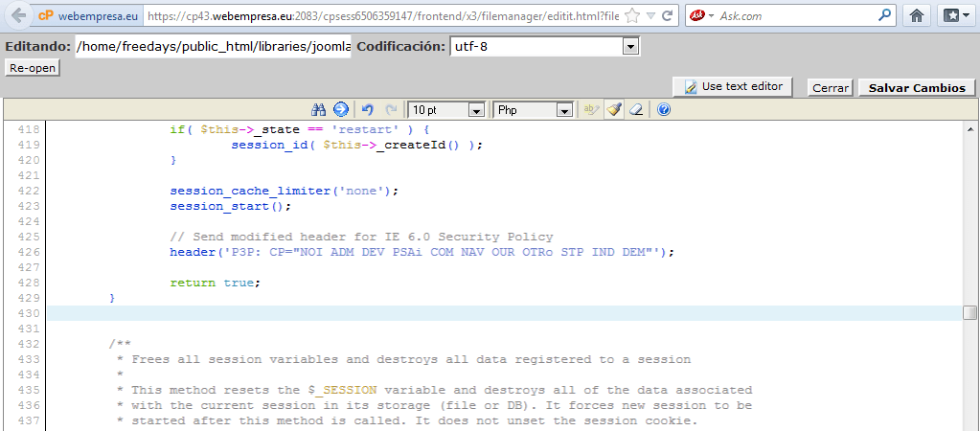Open browser home page icon
980x431 pixels.
point(917,16)
